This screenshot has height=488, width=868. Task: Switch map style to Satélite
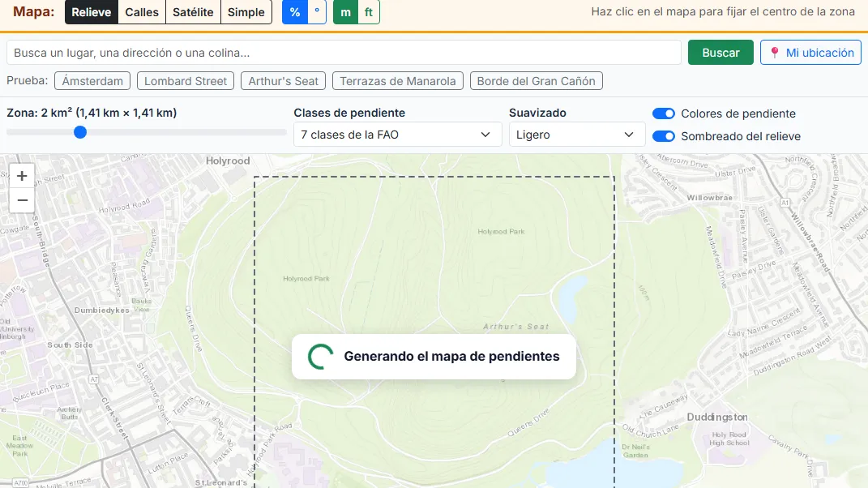coord(193,12)
